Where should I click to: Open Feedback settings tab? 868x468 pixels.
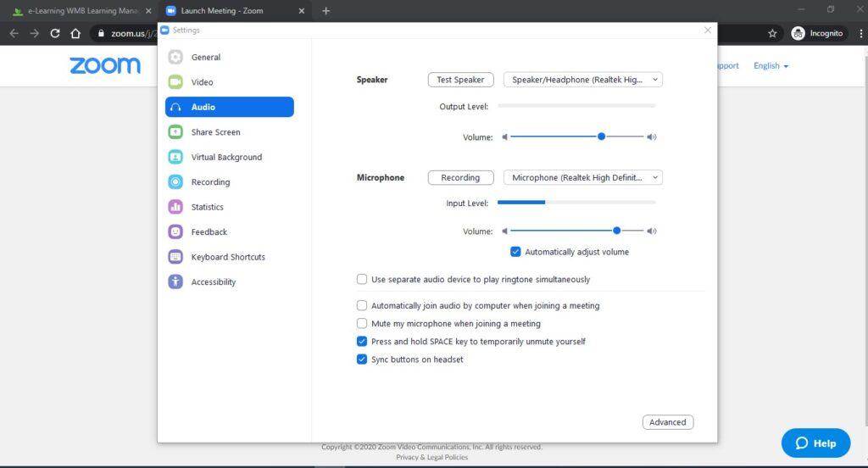229,231
